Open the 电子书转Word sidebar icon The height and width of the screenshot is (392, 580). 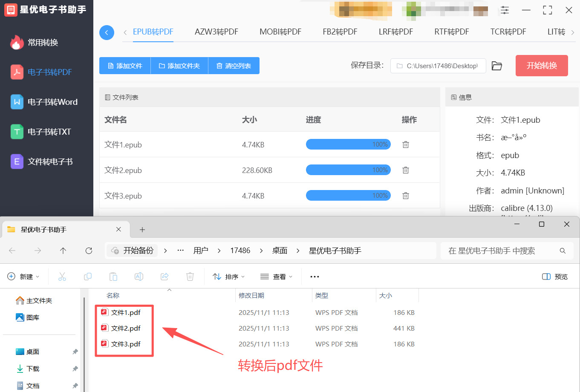pos(17,102)
